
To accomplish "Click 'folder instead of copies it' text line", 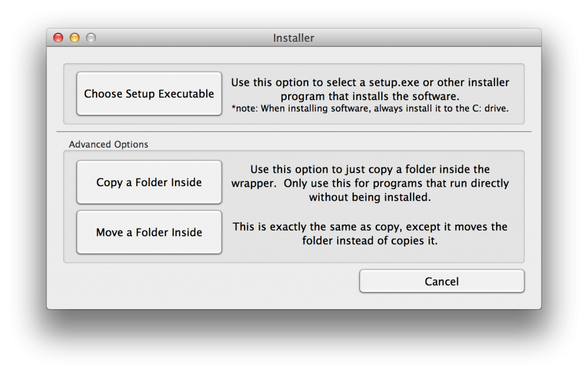I will click(370, 241).
